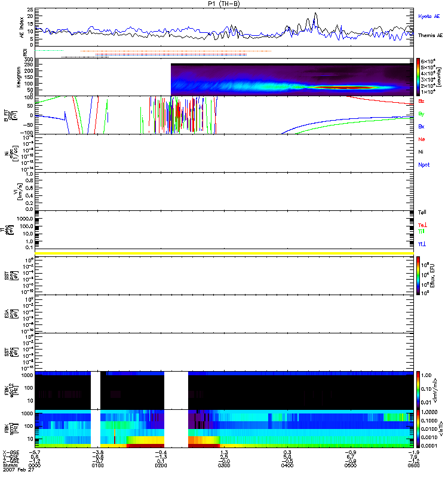Click the red Bz legend label

(x=421, y=101)
